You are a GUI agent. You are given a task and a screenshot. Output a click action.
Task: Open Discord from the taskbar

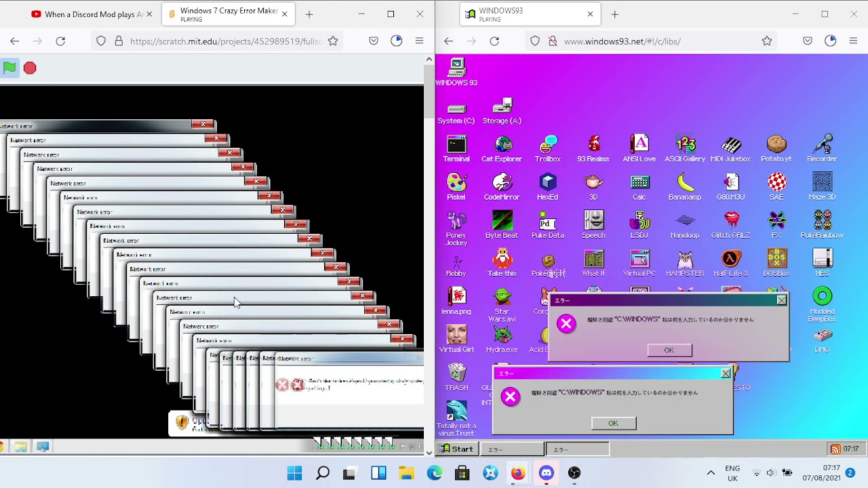547,473
